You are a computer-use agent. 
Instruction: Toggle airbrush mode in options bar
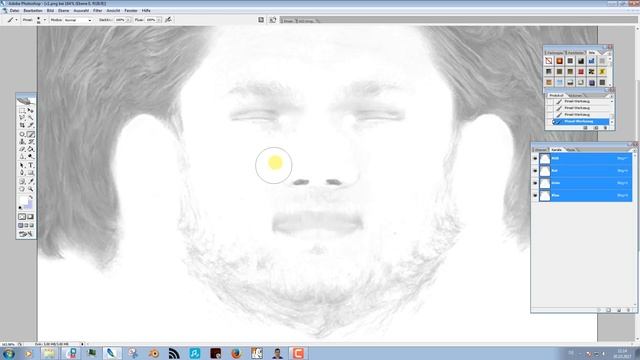point(168,20)
